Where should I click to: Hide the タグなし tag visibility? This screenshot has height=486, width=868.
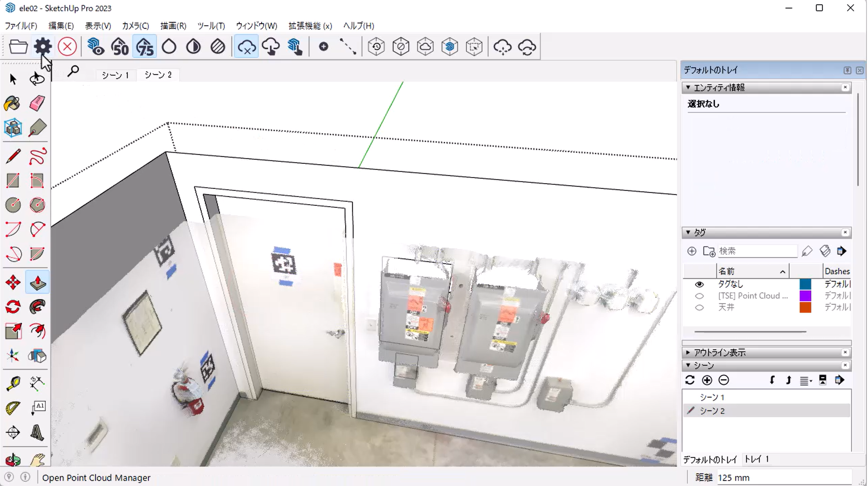pos(699,284)
